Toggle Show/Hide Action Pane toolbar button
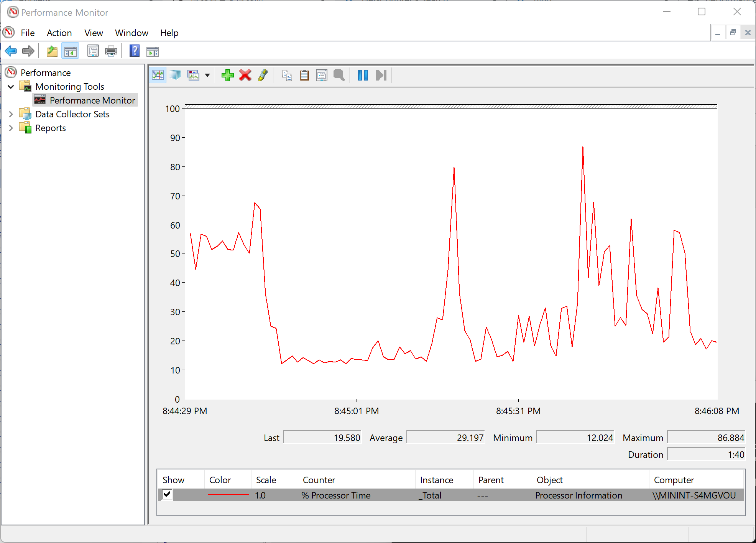 click(153, 51)
